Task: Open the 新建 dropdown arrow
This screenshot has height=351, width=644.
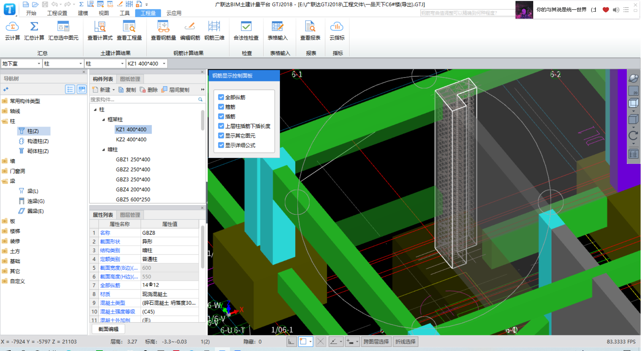Action: (x=113, y=90)
